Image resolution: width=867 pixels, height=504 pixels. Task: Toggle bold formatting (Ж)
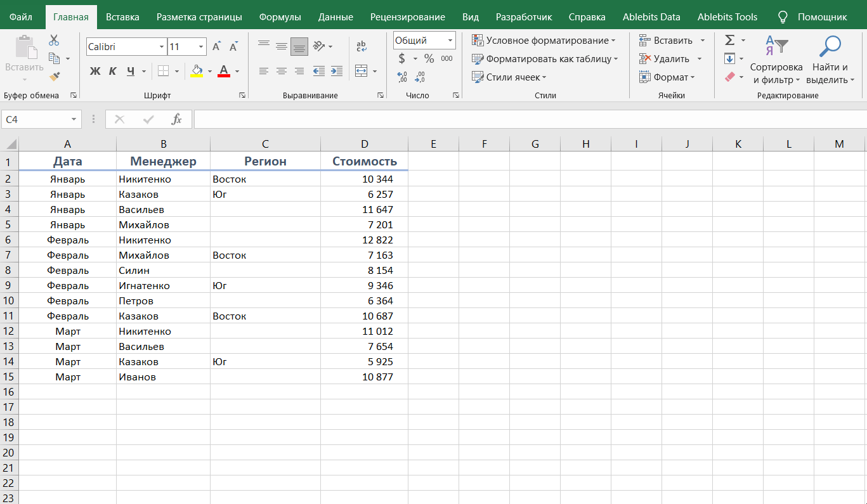95,71
